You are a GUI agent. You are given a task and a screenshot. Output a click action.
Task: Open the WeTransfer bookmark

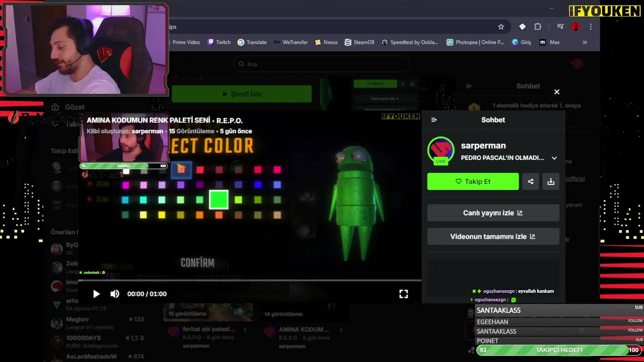291,42
